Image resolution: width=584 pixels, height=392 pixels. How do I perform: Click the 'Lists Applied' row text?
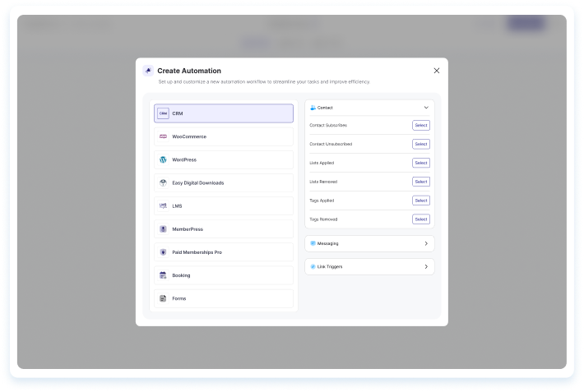point(322,163)
